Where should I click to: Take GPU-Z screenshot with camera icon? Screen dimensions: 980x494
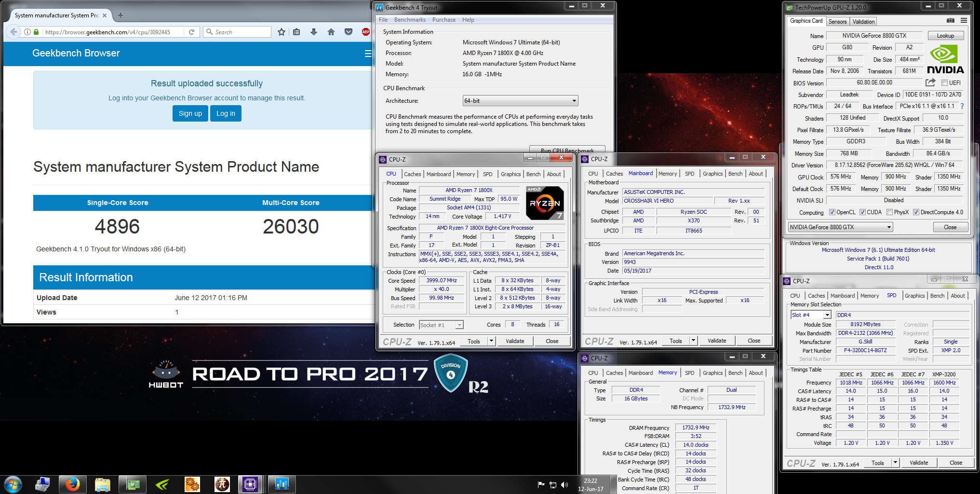pyautogui.click(x=950, y=21)
